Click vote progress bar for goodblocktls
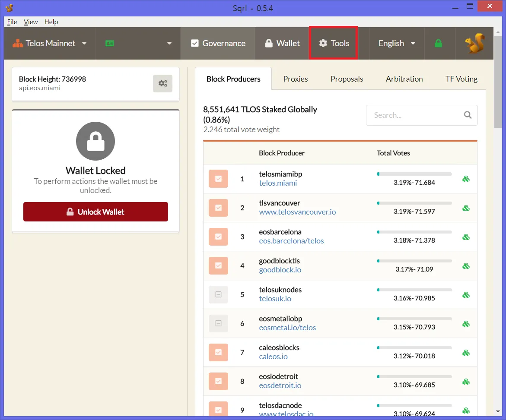506x420 pixels. click(x=414, y=261)
